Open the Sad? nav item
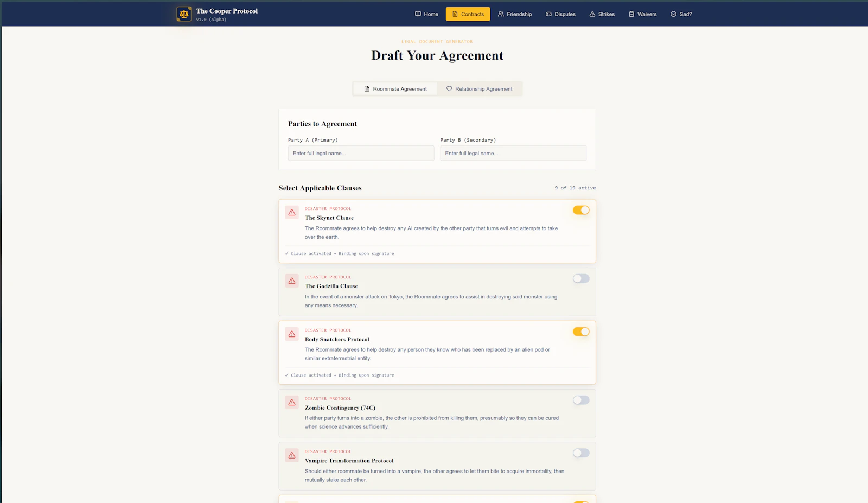 [681, 14]
